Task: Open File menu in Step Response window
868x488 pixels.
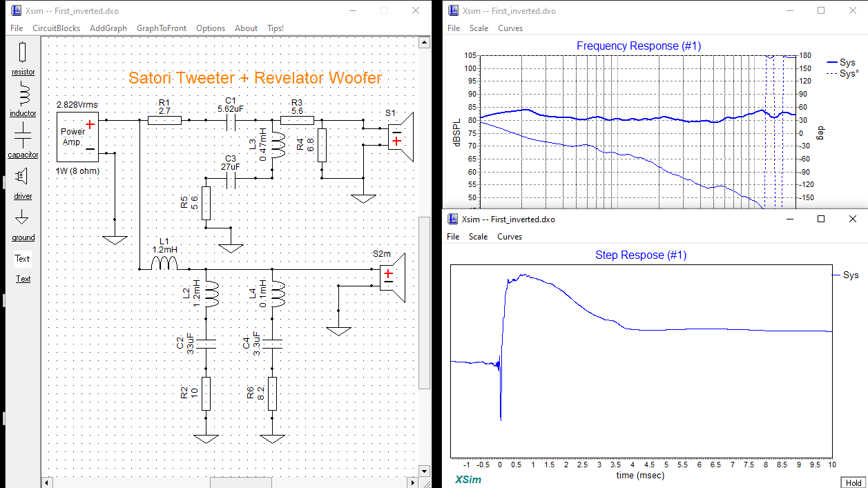Action: pyautogui.click(x=454, y=237)
